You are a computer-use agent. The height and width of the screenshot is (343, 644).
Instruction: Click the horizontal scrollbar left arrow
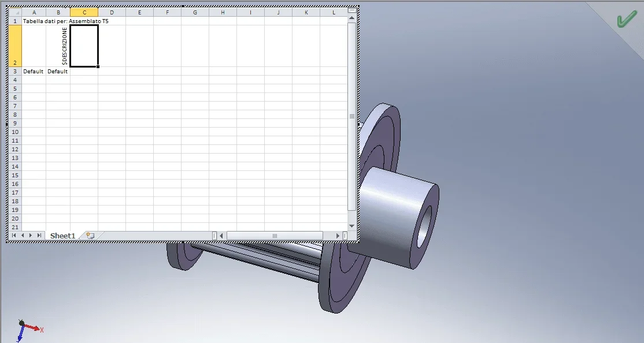[x=221, y=236]
